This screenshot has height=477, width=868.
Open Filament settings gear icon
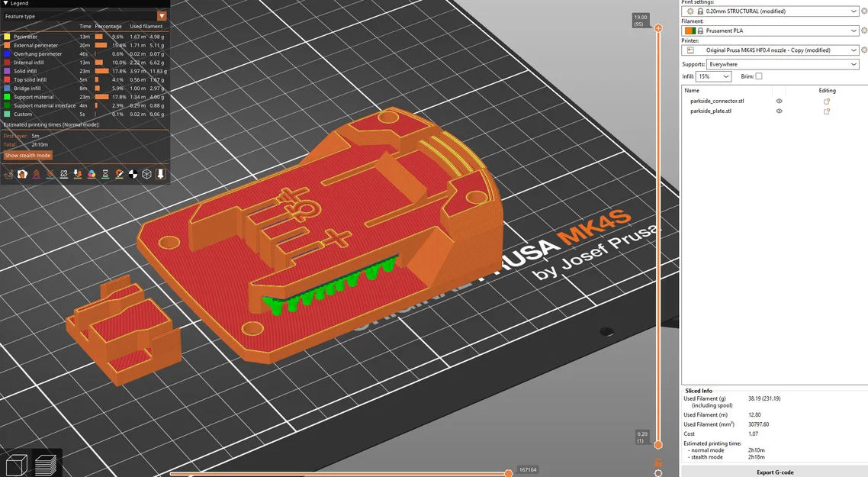click(x=864, y=31)
